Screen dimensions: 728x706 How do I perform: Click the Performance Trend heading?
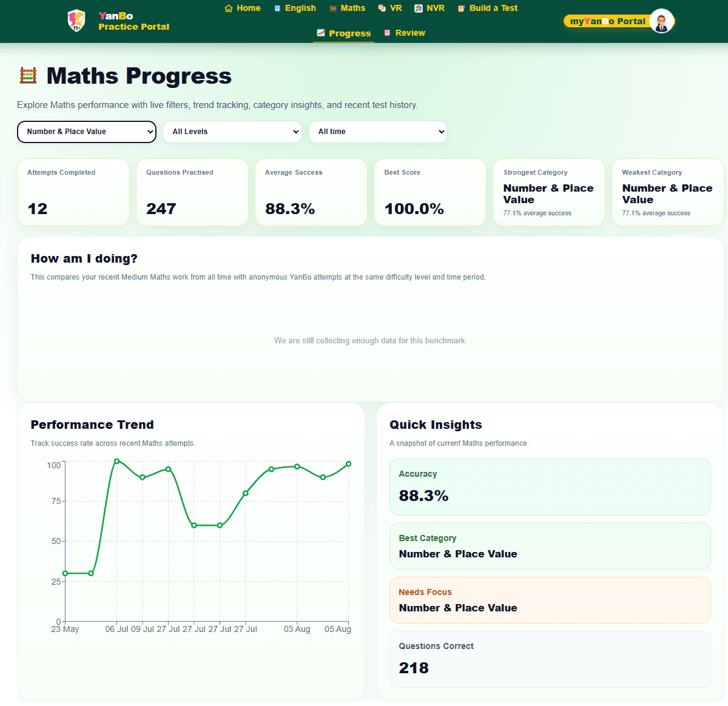tap(92, 425)
